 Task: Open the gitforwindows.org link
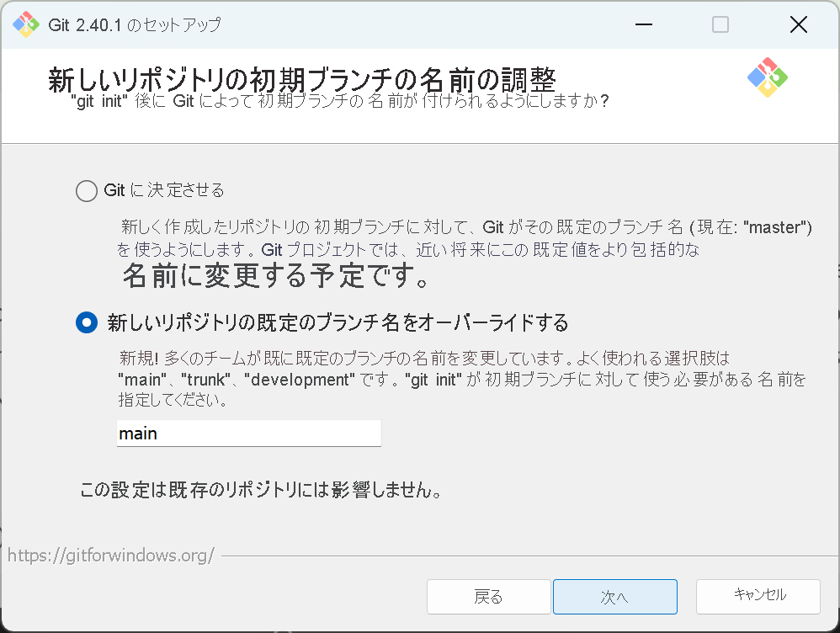coord(110,554)
